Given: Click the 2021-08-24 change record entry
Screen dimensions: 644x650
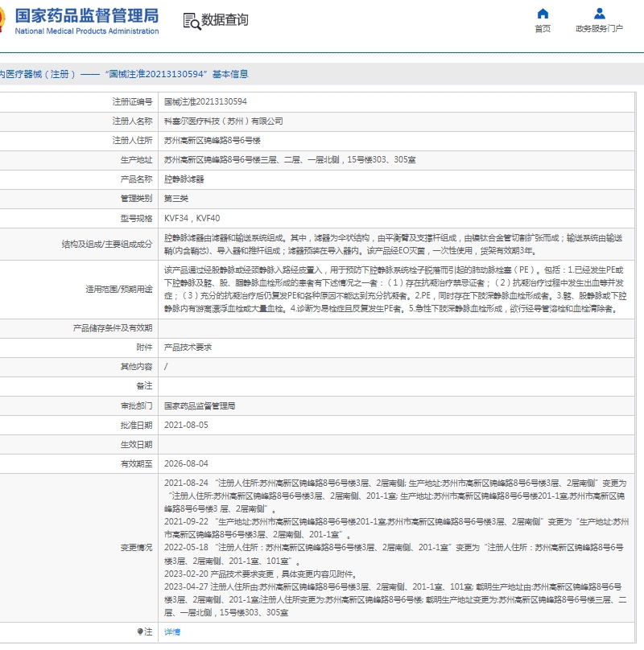Looking at the screenshot, I should 395,496.
